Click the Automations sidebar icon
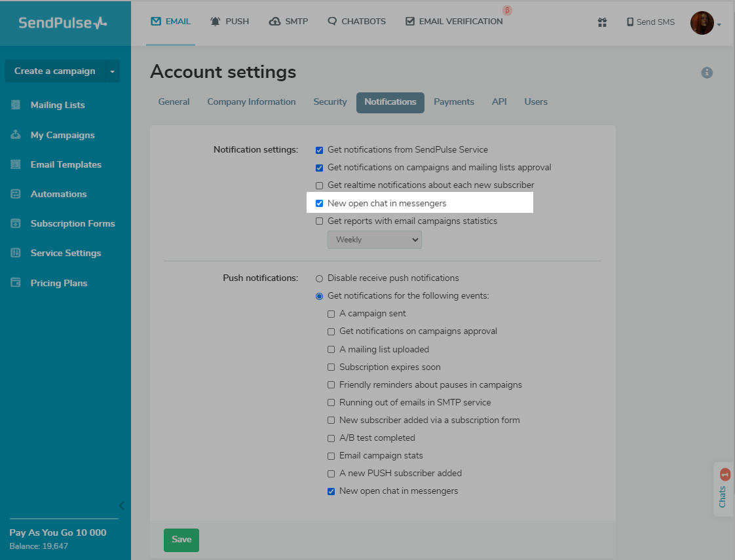The width and height of the screenshot is (735, 560). pyautogui.click(x=16, y=194)
